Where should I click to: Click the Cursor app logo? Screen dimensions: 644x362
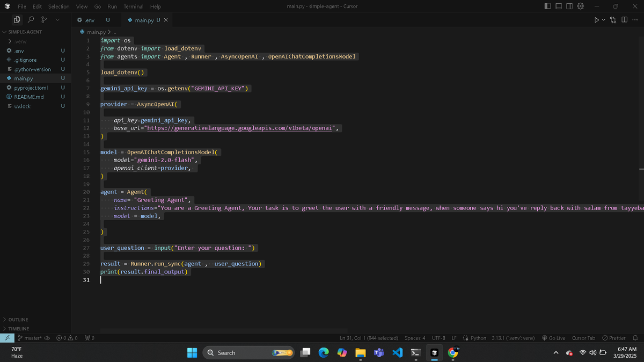click(7, 6)
